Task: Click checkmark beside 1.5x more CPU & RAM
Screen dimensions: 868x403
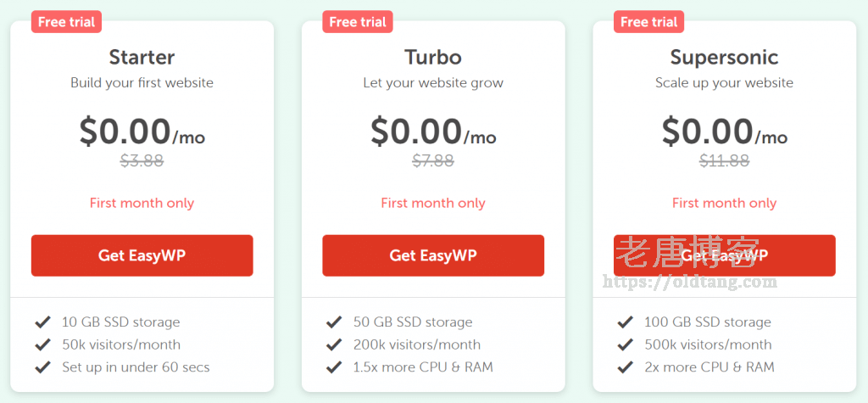Action: [334, 367]
